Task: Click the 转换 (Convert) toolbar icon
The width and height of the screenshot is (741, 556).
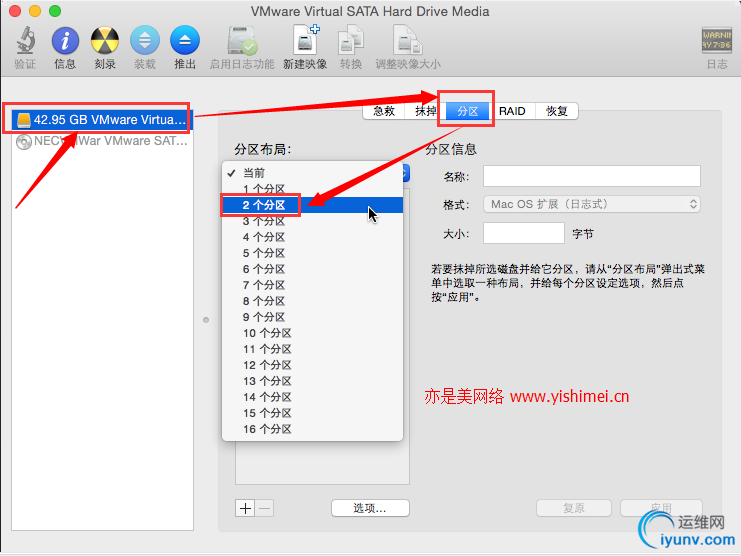Action: 351,41
